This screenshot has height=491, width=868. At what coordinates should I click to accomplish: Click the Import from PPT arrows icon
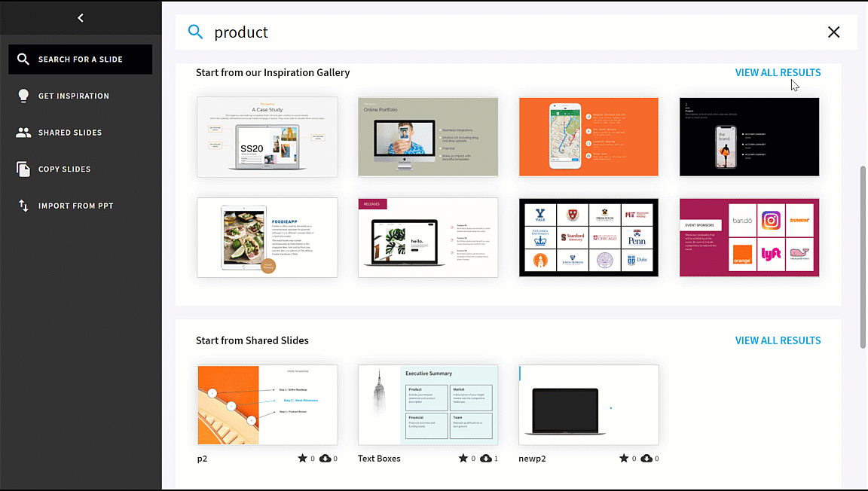(23, 206)
